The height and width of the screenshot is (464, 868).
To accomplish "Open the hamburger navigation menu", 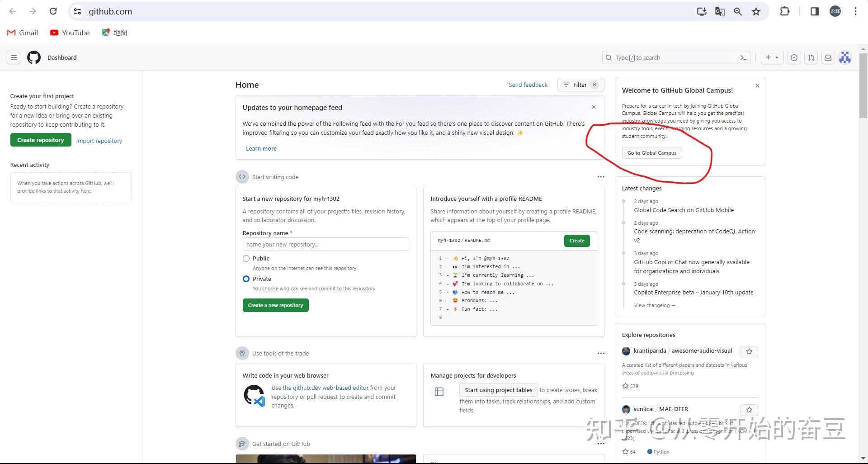I will 14,57.
